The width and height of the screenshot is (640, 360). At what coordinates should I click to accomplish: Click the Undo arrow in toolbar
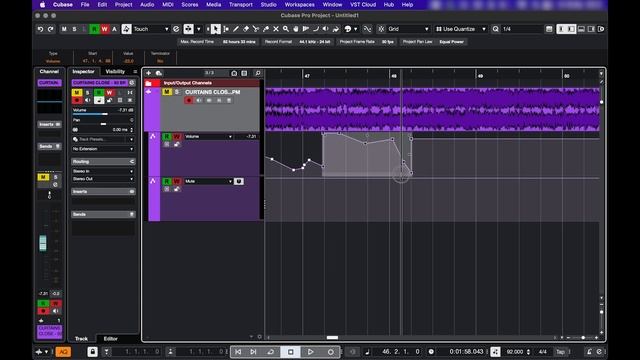tap(40, 29)
